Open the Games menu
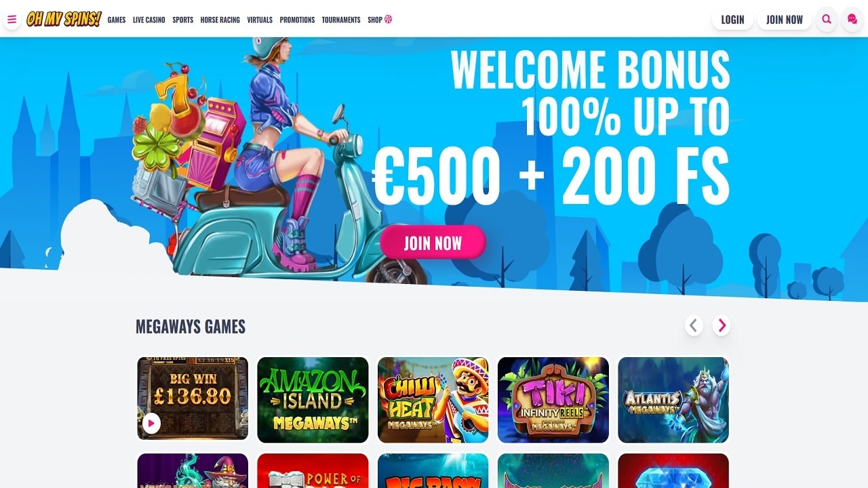 (x=117, y=20)
